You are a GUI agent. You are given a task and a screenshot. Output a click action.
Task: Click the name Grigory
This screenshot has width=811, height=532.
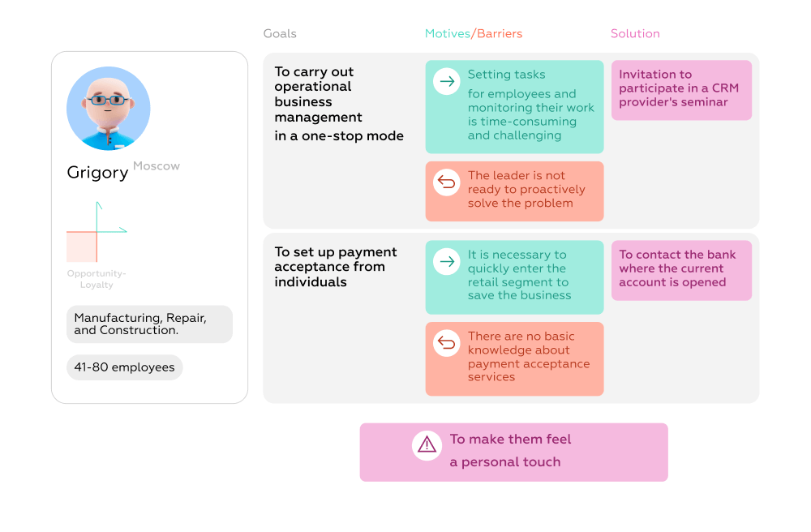(97, 173)
